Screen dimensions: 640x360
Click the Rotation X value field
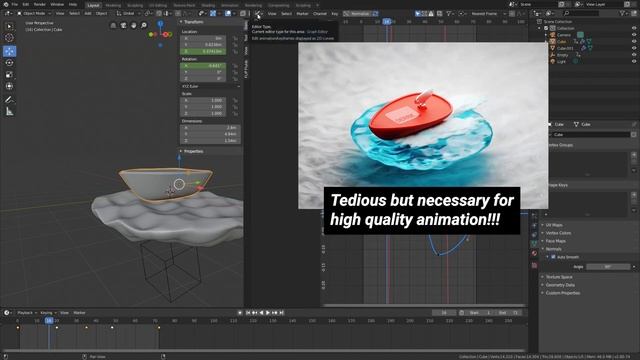pyautogui.click(x=203, y=65)
